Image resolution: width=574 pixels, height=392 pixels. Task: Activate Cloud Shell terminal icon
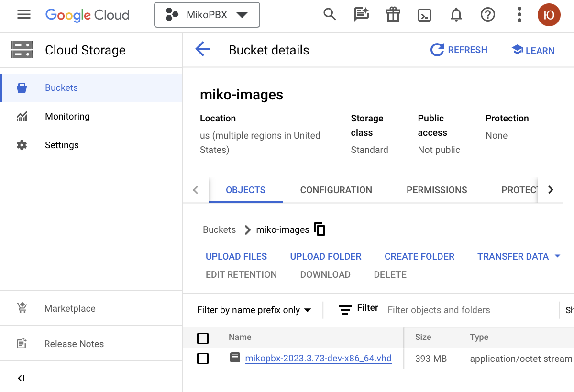click(x=424, y=15)
